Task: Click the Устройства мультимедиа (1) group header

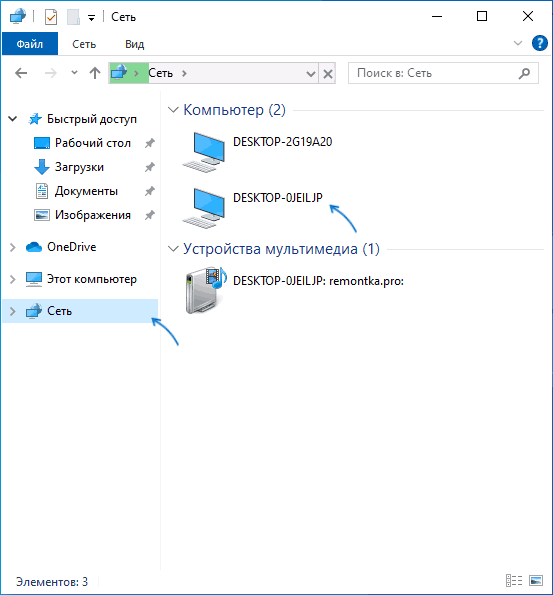Action: click(281, 249)
